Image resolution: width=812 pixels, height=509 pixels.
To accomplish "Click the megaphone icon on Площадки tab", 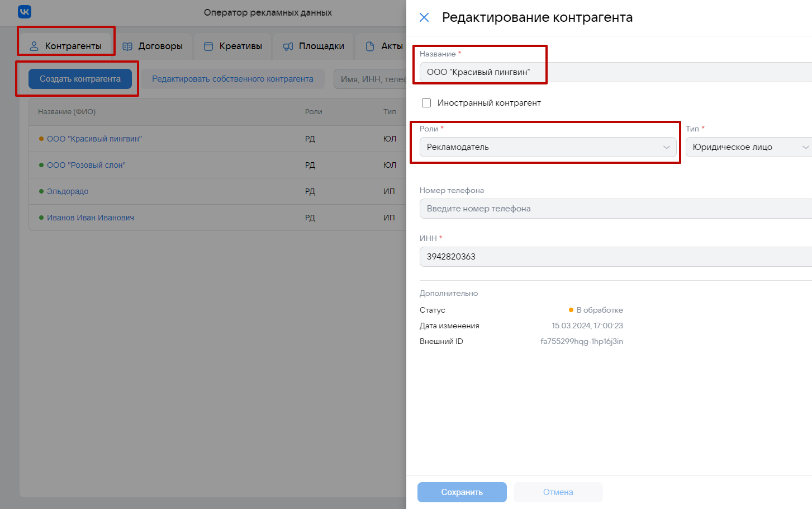I will point(288,46).
